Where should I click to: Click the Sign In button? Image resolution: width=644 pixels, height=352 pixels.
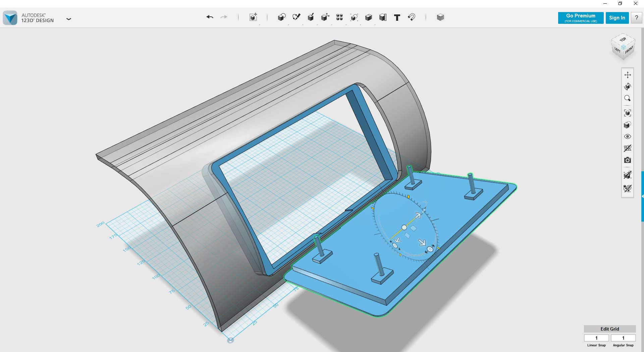617,18
